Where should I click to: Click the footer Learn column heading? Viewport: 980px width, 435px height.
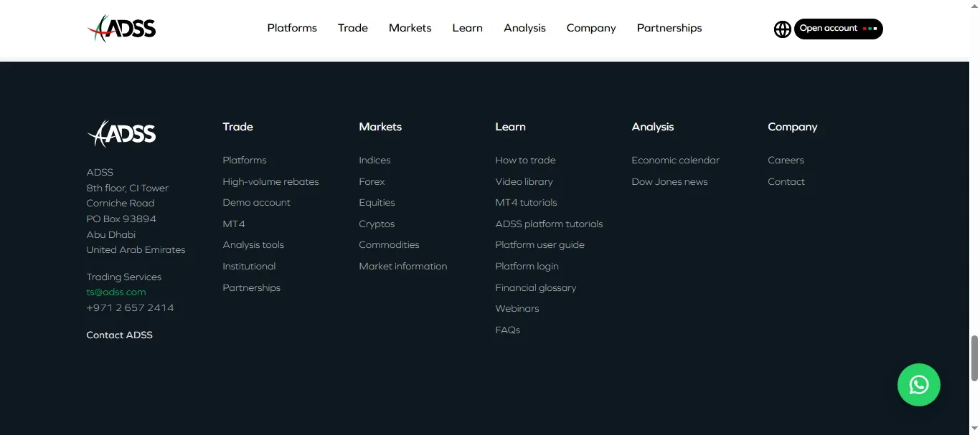(x=510, y=127)
